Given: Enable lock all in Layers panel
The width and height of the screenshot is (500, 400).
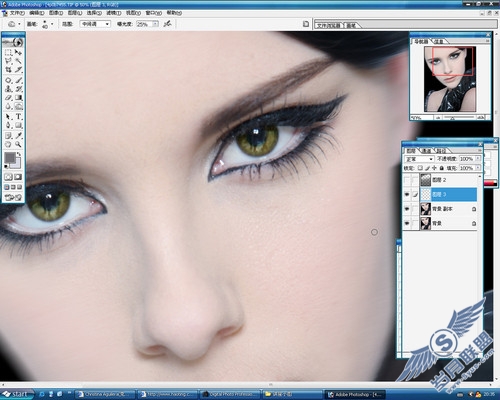Looking at the screenshot, I should (x=442, y=168).
